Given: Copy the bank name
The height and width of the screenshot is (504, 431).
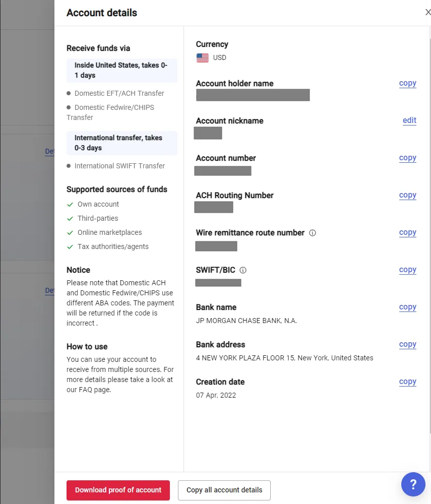Looking at the screenshot, I should [407, 307].
